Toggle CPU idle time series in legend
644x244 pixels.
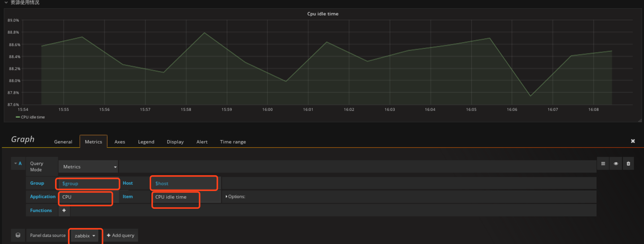click(33, 117)
